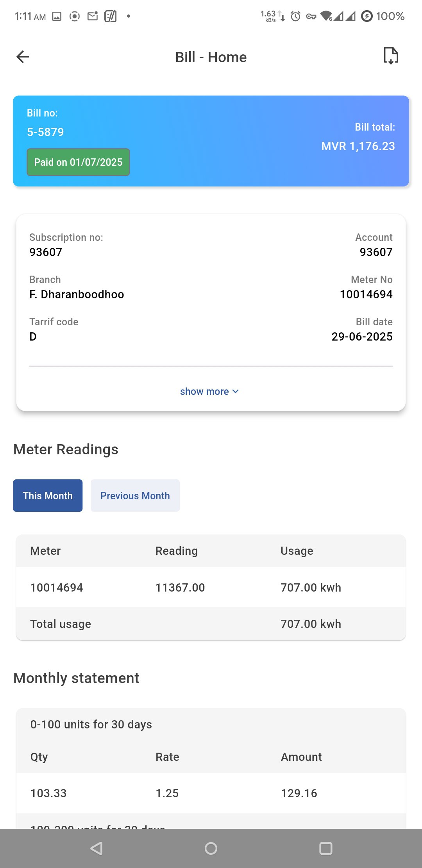422x868 pixels.
Task: Click the chevron beside show more
Action: (235, 391)
